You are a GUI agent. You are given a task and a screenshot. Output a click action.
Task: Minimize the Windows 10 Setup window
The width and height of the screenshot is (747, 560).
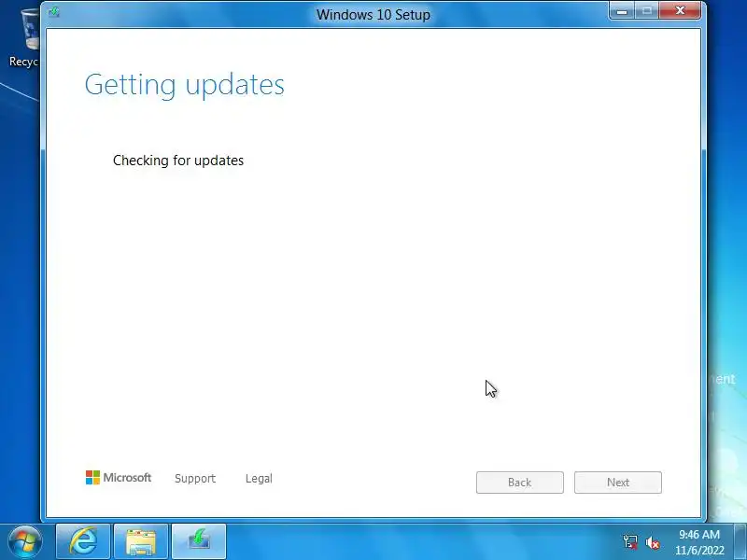point(622,11)
